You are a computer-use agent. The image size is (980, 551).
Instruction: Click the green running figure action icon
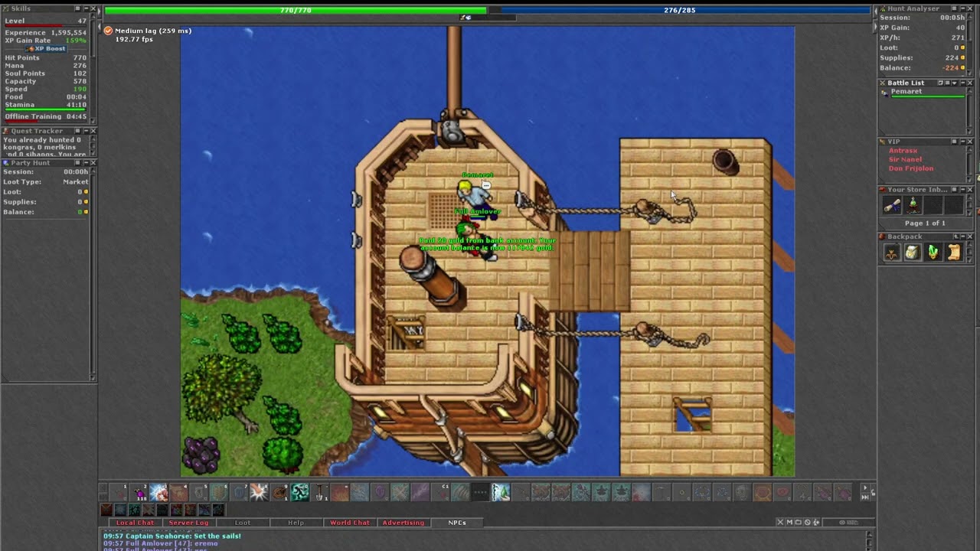tap(300, 492)
